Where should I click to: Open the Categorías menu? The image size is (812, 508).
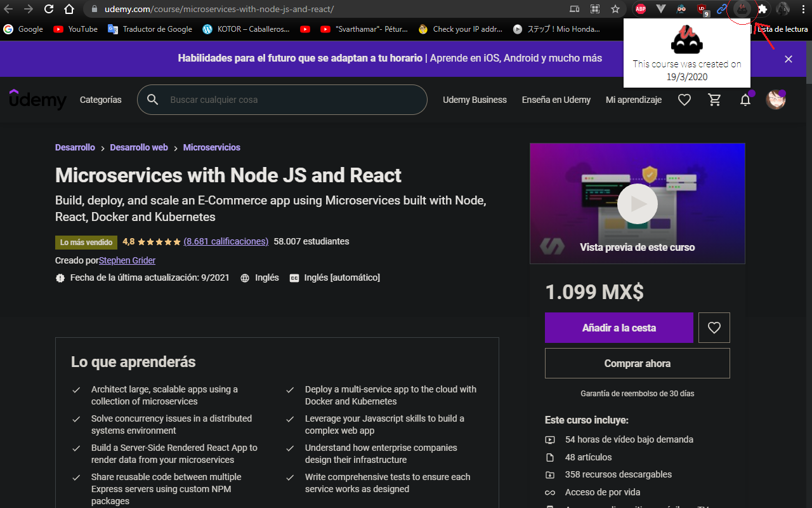click(x=101, y=100)
